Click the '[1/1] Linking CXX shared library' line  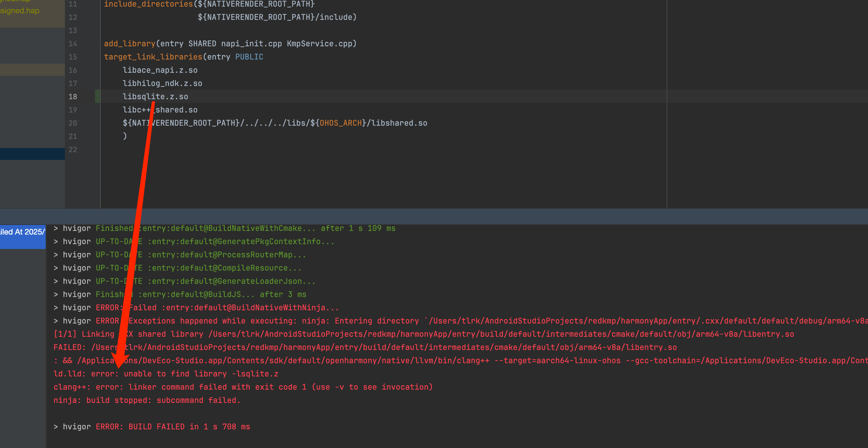[423, 334]
